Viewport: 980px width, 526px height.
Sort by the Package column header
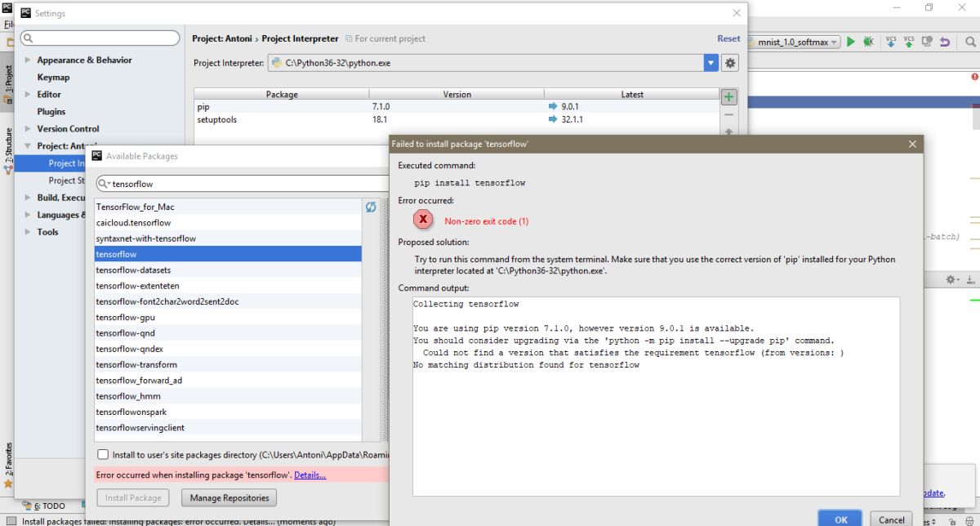[x=282, y=94]
